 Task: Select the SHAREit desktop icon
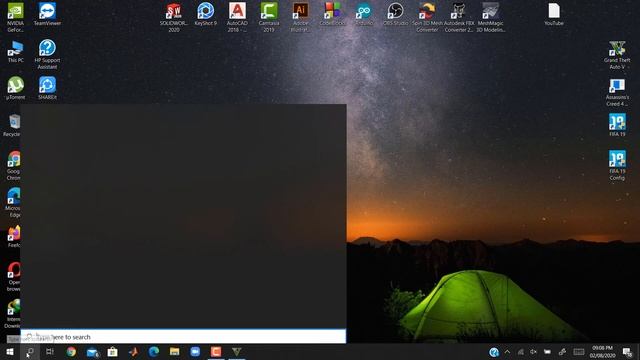click(x=47, y=88)
